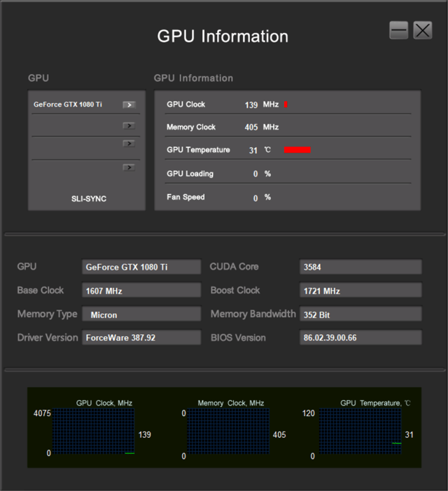The height and width of the screenshot is (491, 448).
Task: Click the arrow beside GeForce GTX 1080 Ti
Action: coord(129,104)
